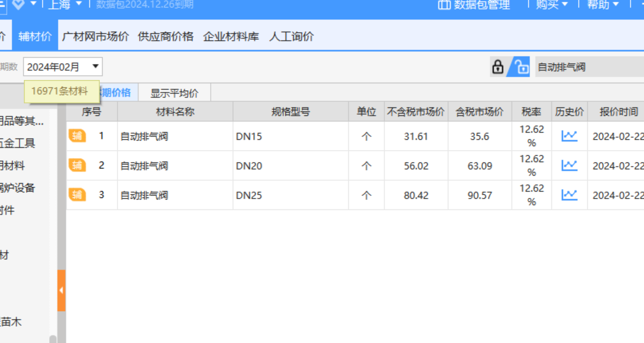Select the 显示平均价 tab

[x=174, y=93]
